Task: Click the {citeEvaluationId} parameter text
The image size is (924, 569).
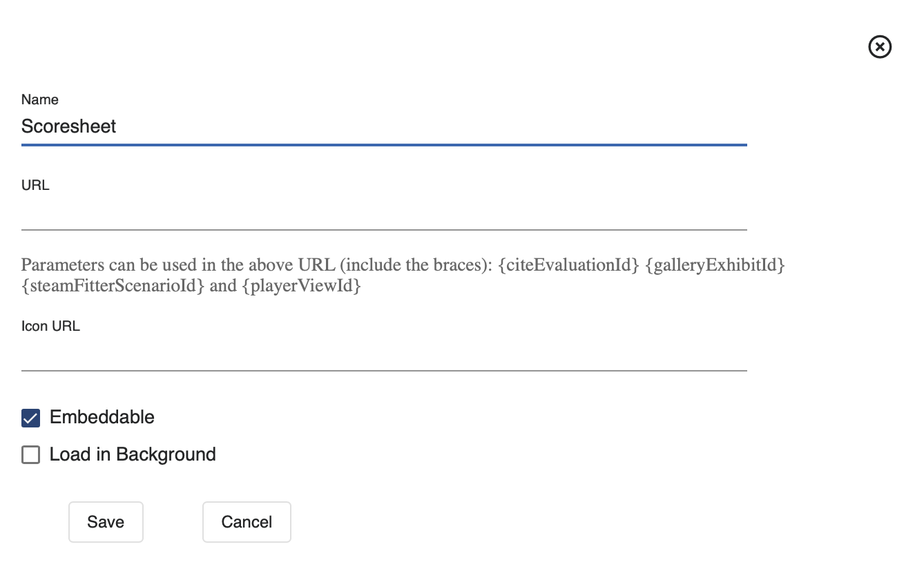Action: (x=568, y=265)
